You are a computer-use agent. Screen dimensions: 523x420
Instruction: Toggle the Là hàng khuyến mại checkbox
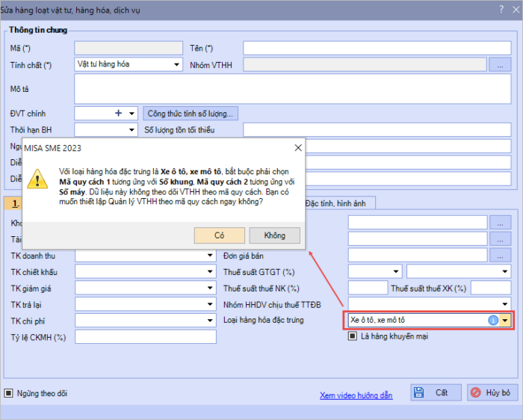coord(352,336)
